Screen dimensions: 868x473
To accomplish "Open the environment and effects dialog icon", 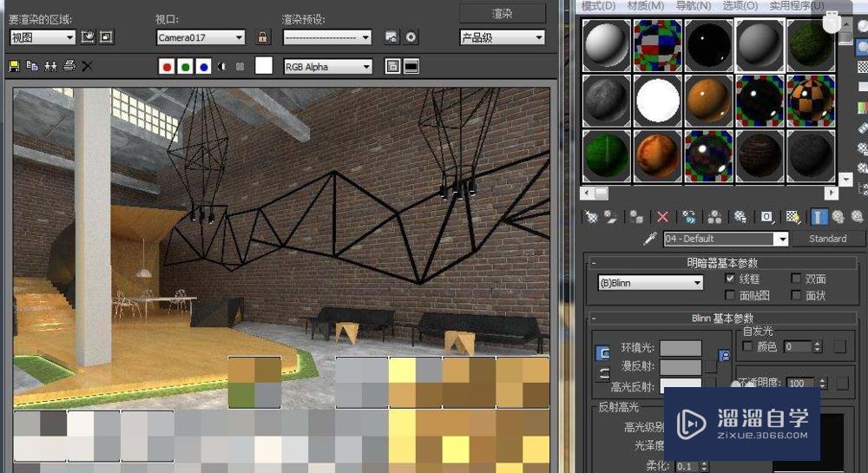I will coord(411,37).
